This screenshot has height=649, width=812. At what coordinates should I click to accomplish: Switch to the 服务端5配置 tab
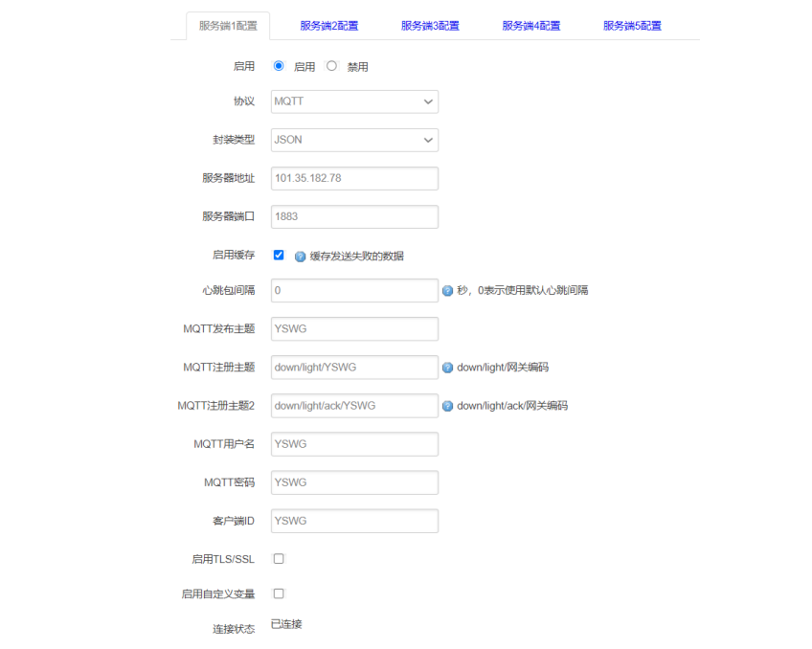630,25
